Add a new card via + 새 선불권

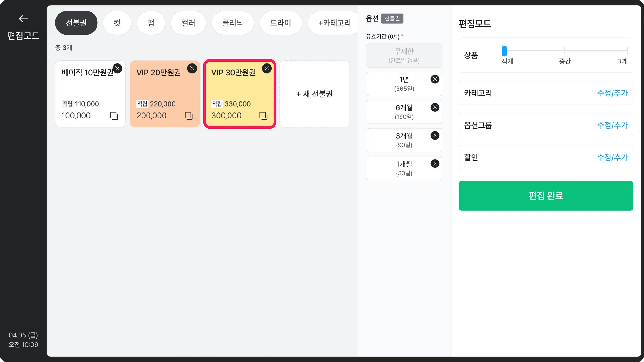click(314, 94)
